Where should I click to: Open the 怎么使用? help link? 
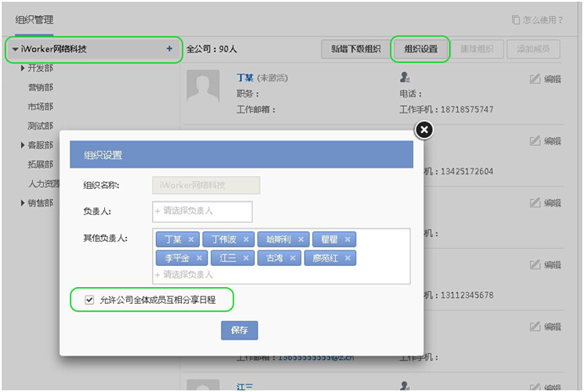[537, 19]
